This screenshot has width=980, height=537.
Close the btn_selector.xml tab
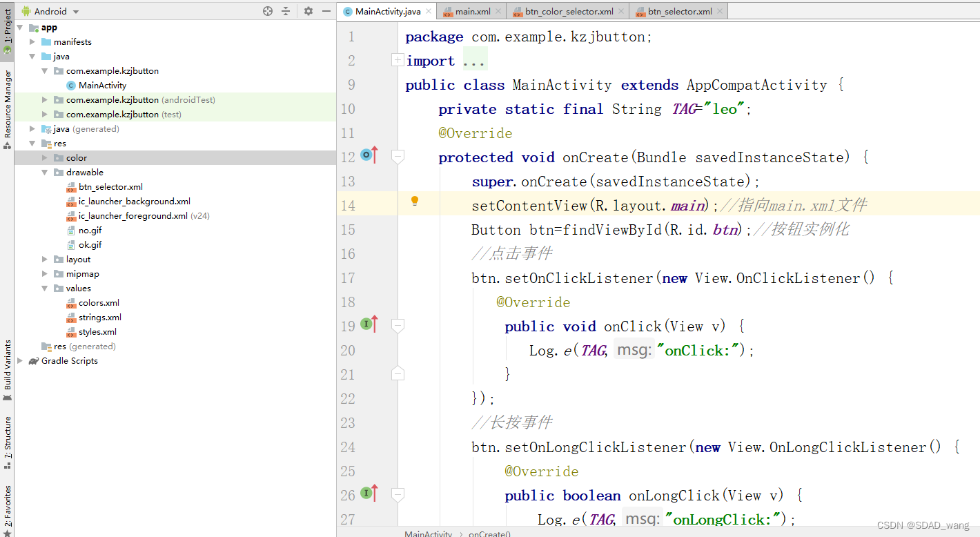(720, 11)
